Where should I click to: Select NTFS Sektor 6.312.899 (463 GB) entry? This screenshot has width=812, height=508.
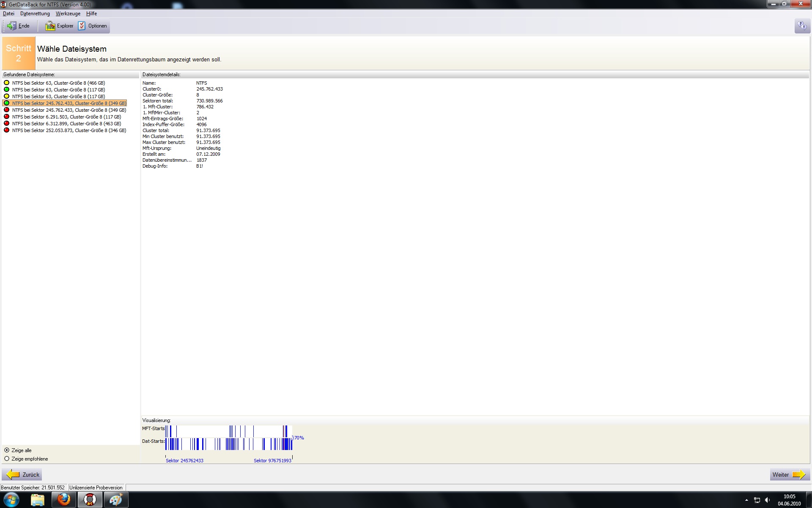(x=66, y=124)
